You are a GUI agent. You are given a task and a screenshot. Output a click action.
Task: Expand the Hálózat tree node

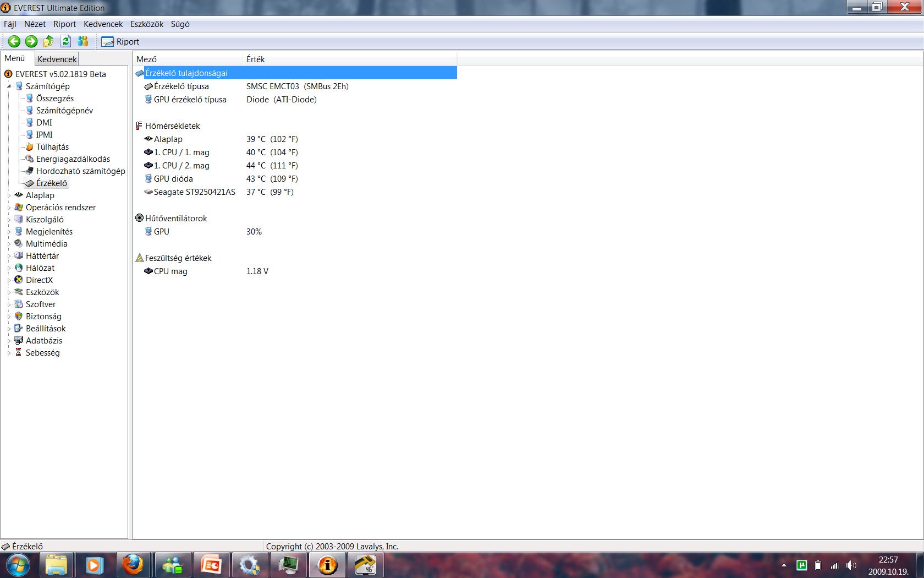9,268
